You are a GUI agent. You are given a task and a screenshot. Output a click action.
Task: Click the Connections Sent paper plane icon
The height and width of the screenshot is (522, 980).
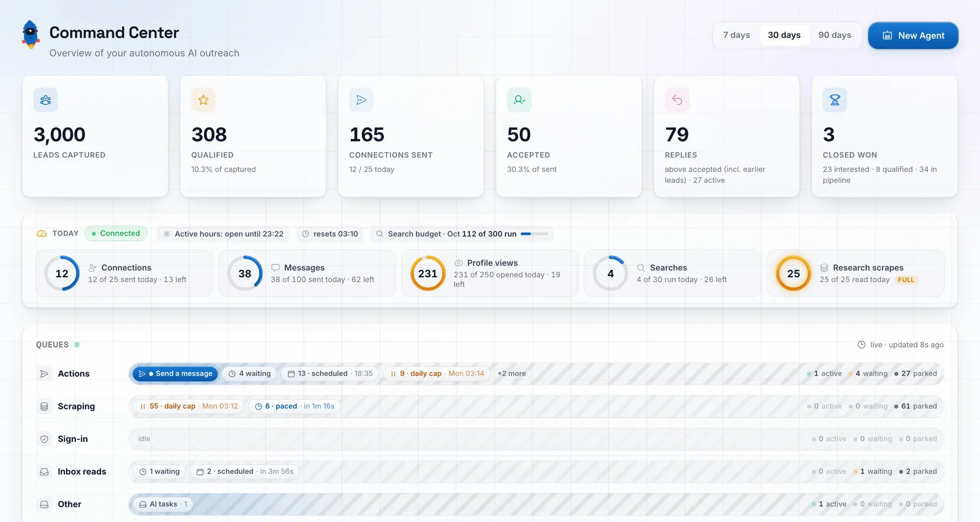(x=361, y=100)
